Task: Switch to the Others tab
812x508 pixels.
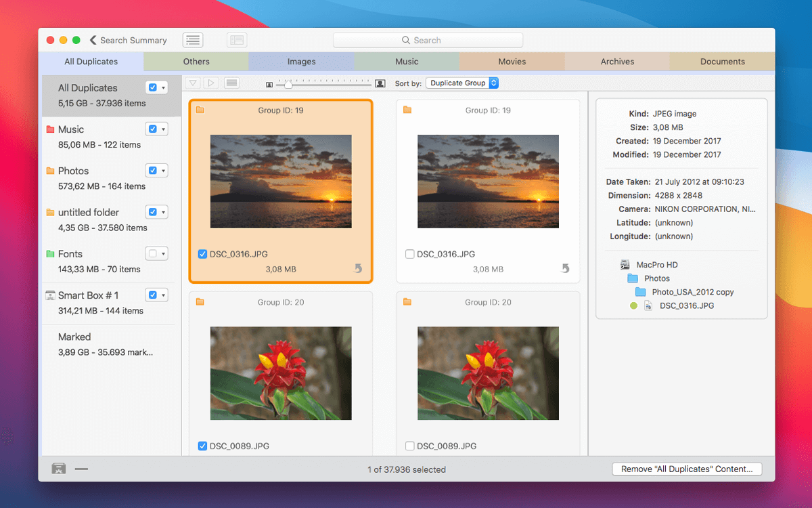Action: pyautogui.click(x=196, y=62)
